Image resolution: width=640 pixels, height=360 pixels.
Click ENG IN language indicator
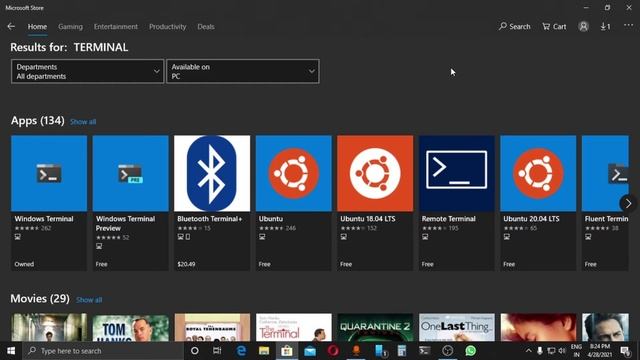[x=576, y=351]
